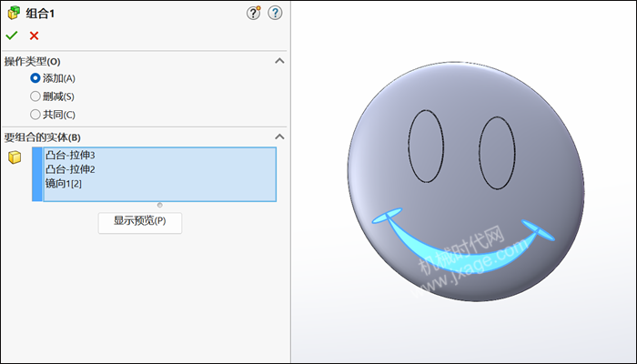The height and width of the screenshot is (364, 637).
Task: Collapse the 操作类型(O) section
Action: (x=279, y=61)
